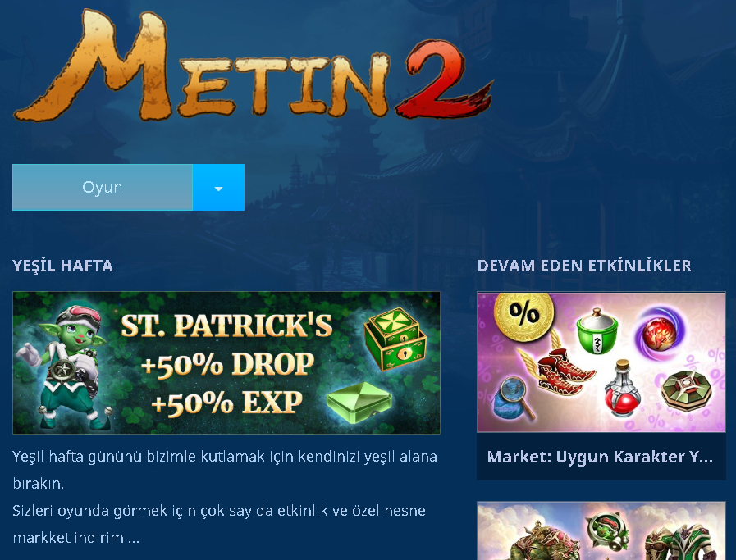The width and height of the screenshot is (736, 560).
Task: Click the Yeşil hafta description text
Action: tap(226, 497)
